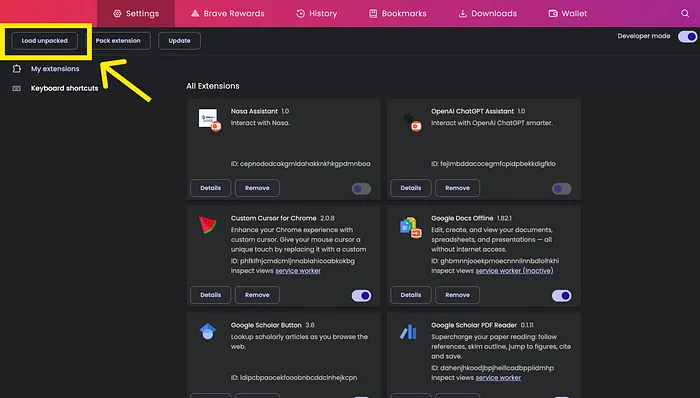This screenshot has height=398, width=700.
Task: Click the search magnifier icon
Action: (685, 13)
